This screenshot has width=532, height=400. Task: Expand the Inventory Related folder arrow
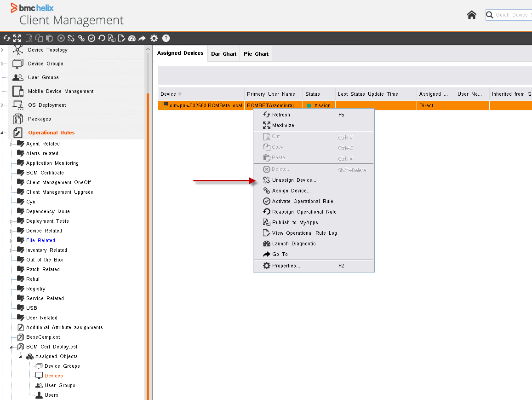[x=11, y=250]
